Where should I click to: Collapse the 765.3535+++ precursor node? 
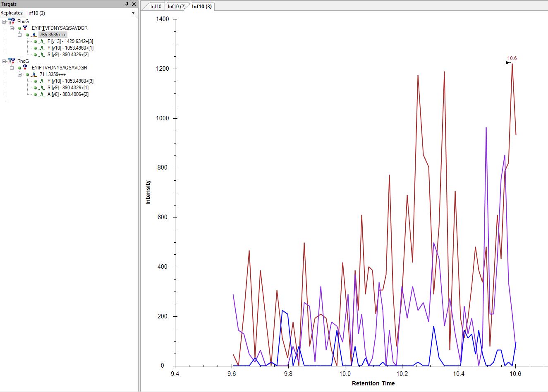[x=20, y=35]
